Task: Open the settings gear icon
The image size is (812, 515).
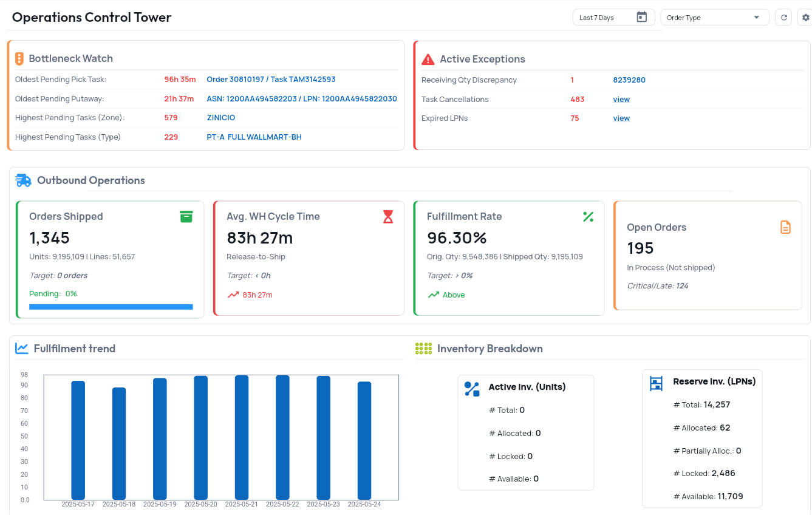Action: coord(805,18)
